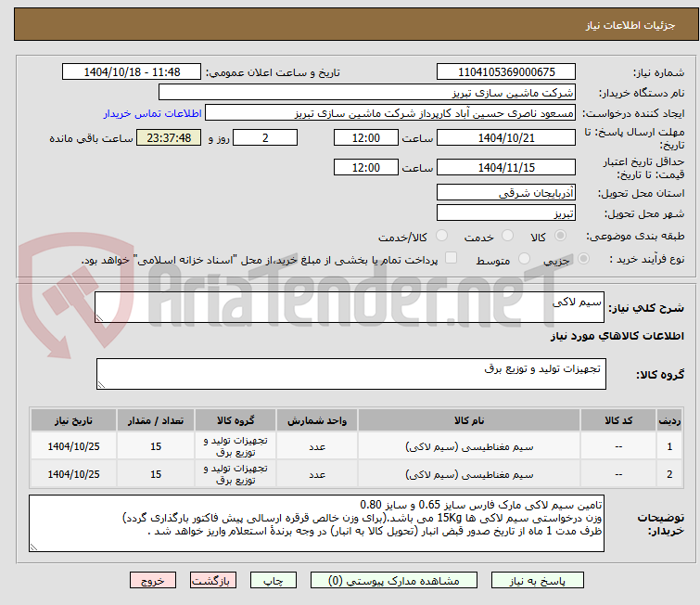Screen dimensions: 700x605
Task: Click the remaining time field 23:37:48
Action: click(169, 137)
